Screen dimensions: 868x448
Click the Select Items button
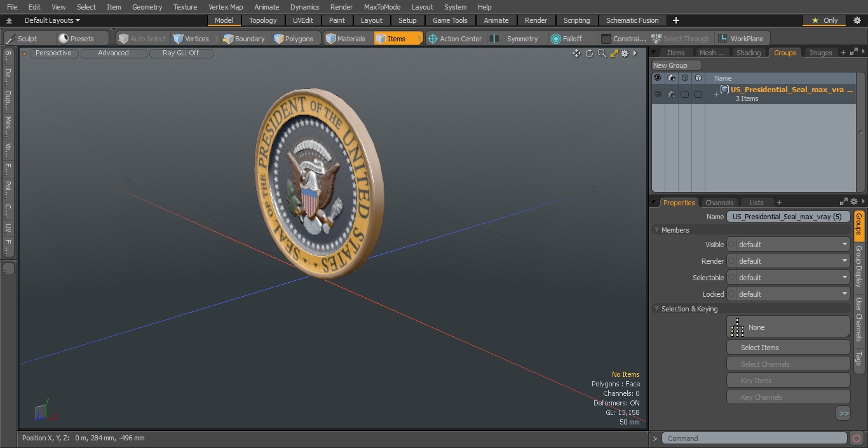click(x=788, y=348)
